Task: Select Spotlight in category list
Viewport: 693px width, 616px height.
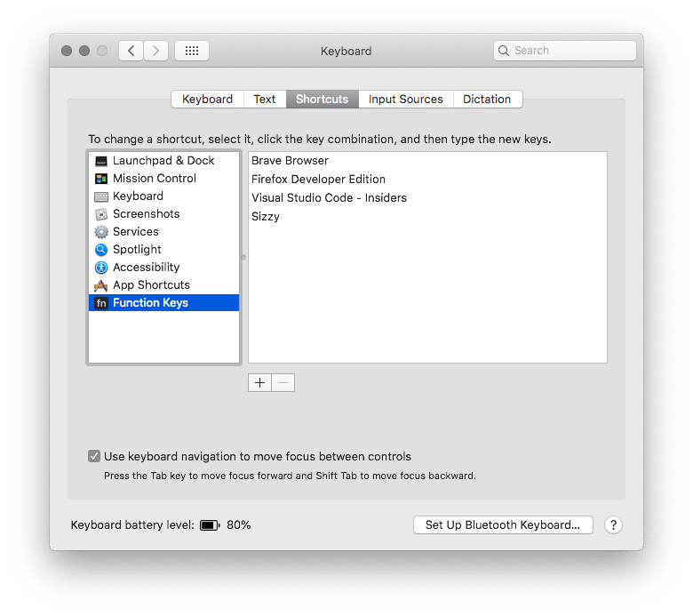Action: [164, 250]
